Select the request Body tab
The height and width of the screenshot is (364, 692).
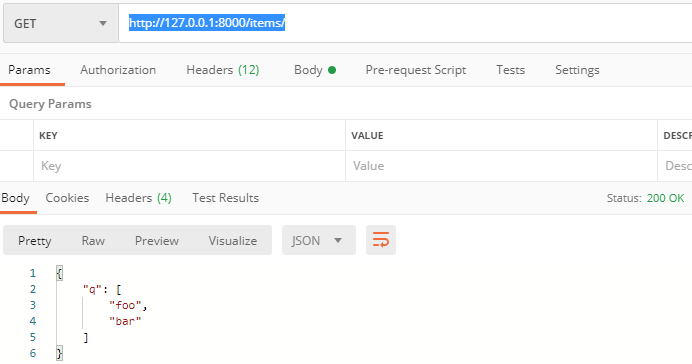click(x=315, y=70)
